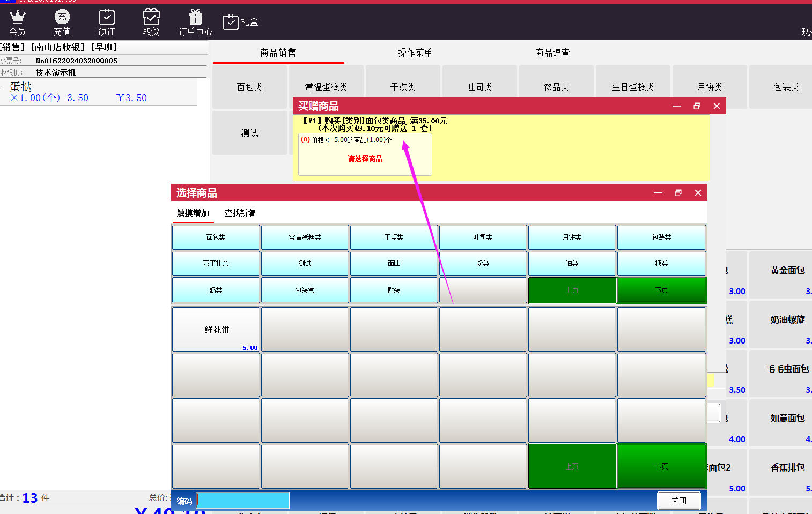812x514 pixels.
Task: Select the 散装 category button
Action: [x=394, y=290]
